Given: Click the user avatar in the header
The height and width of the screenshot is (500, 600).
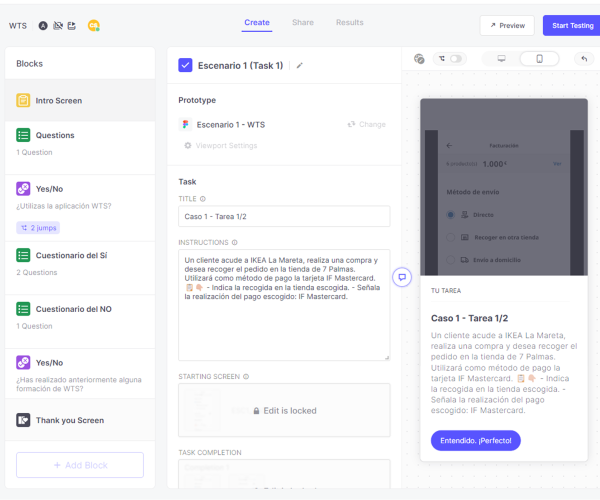Looking at the screenshot, I should pos(94,25).
